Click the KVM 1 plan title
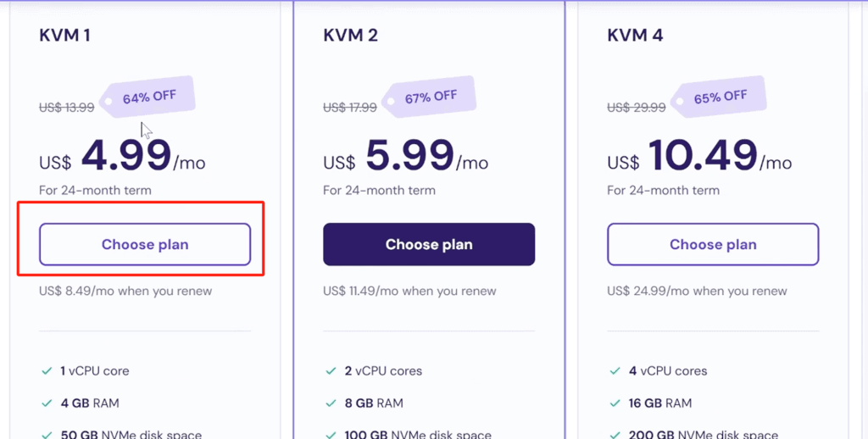868x439 pixels. tap(64, 36)
